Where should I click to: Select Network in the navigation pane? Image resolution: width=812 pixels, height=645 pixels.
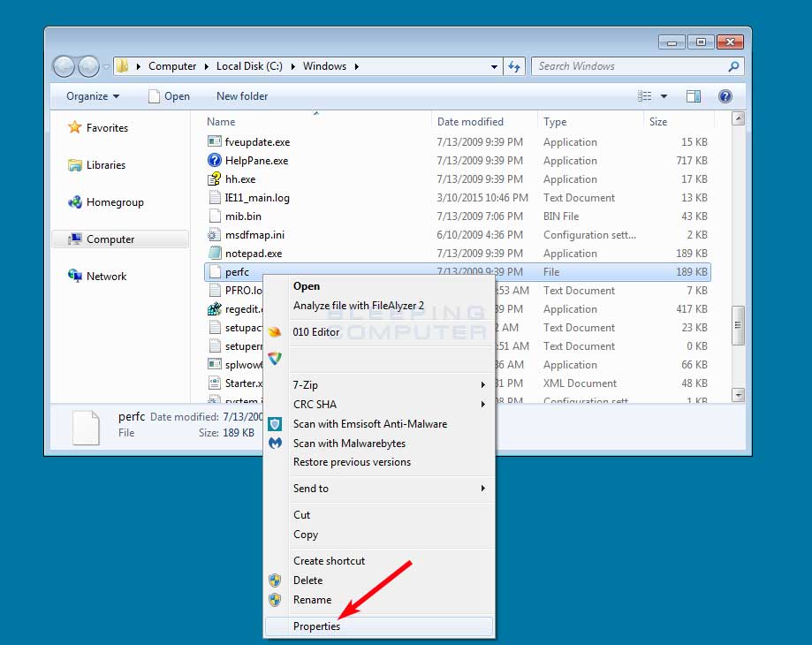pyautogui.click(x=105, y=277)
